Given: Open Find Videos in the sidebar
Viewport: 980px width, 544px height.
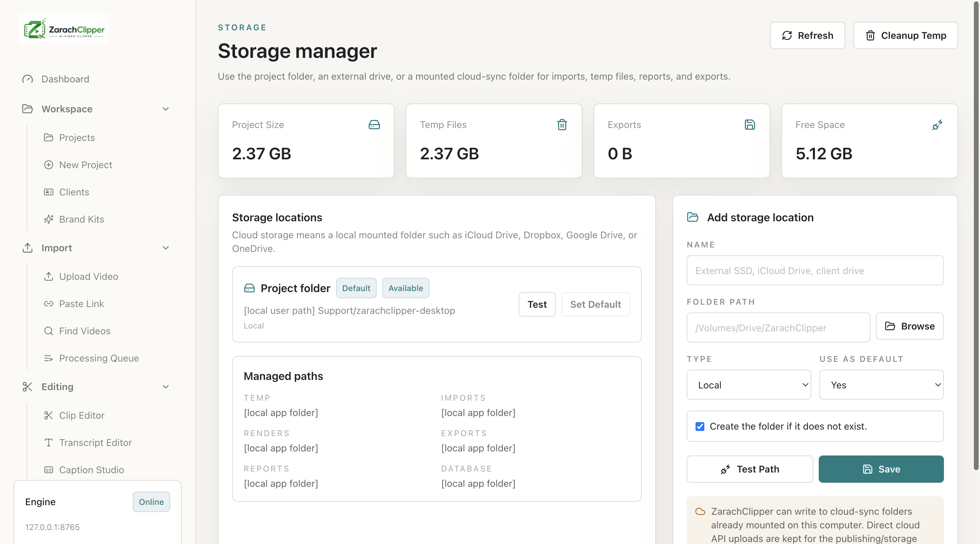Looking at the screenshot, I should click(84, 331).
